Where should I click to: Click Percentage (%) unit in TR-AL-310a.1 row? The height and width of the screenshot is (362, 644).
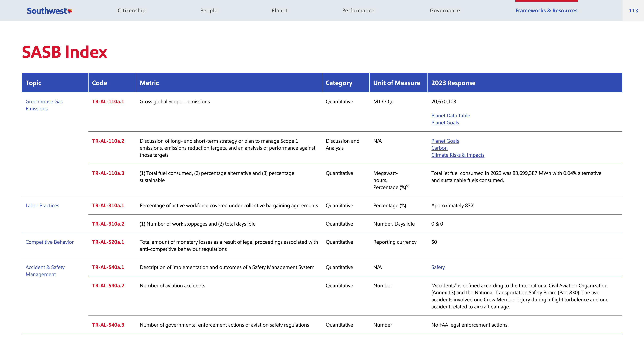(389, 205)
